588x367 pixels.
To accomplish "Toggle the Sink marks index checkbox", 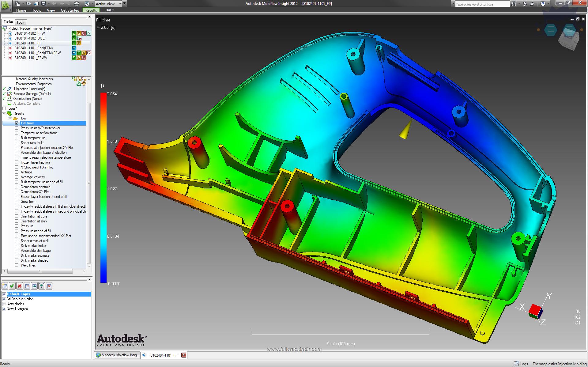I will (x=16, y=245).
